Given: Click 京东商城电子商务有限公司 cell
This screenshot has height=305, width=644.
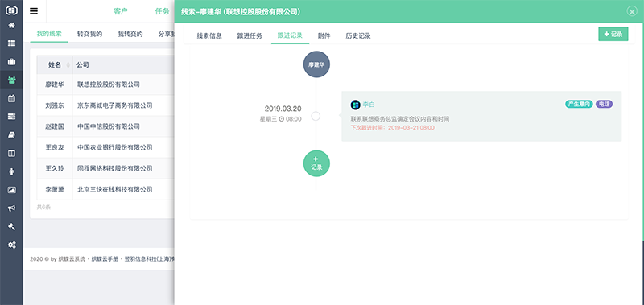Looking at the screenshot, I should click(x=115, y=105).
